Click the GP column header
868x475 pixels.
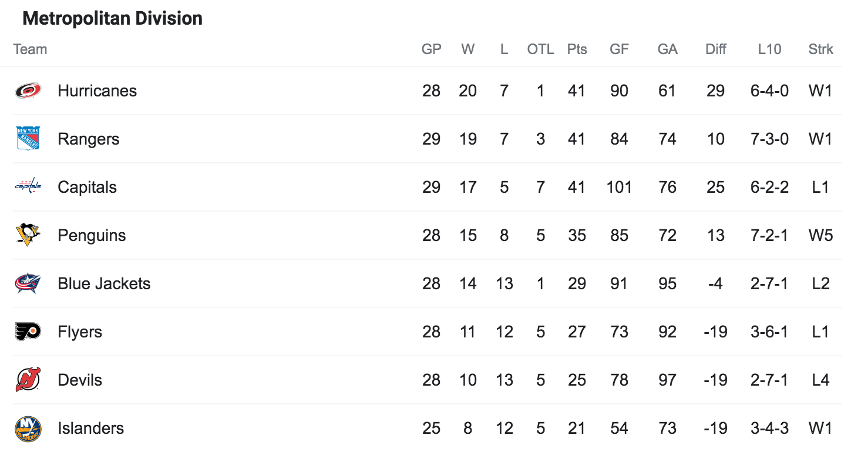[432, 49]
